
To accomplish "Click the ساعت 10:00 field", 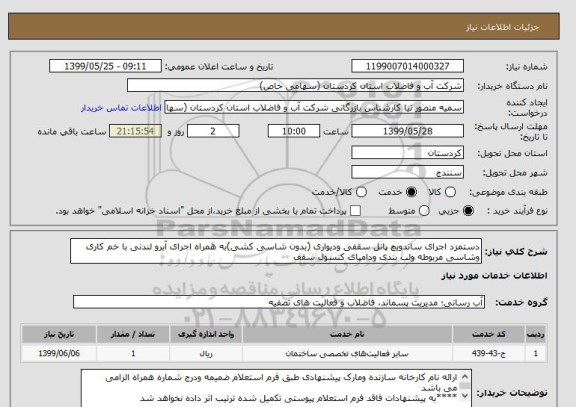I will [x=294, y=131].
